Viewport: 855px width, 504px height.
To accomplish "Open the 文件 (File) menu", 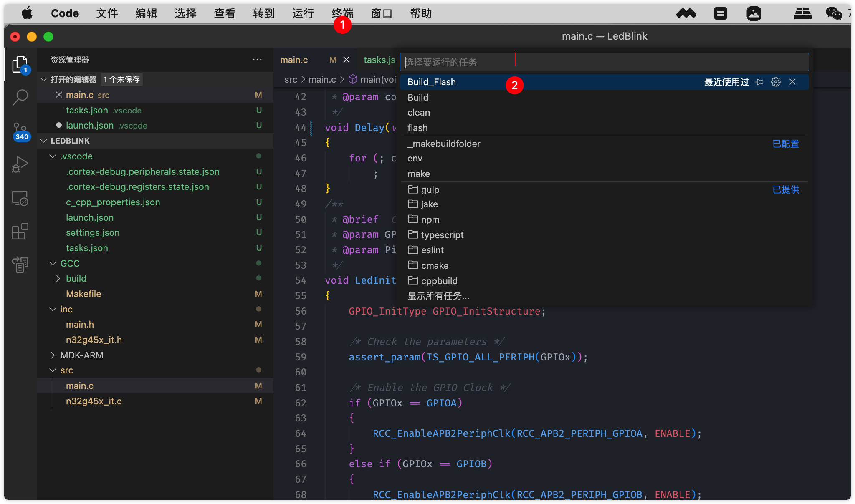I will pos(107,13).
